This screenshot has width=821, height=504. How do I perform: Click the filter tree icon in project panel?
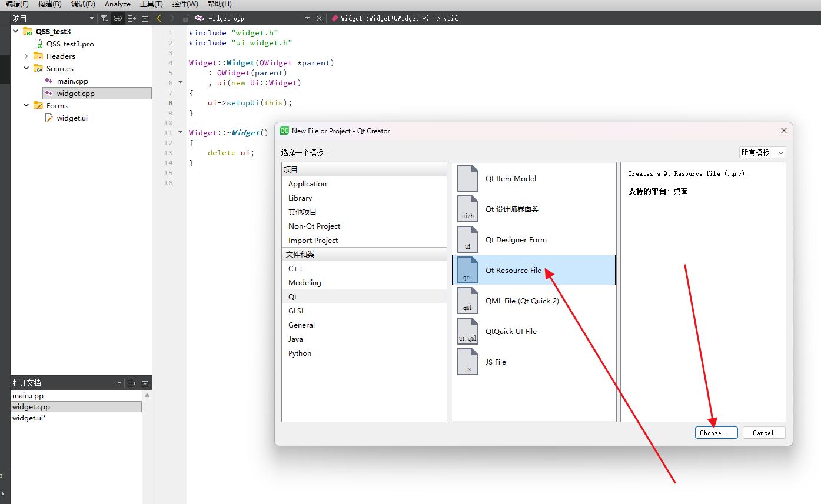click(104, 18)
